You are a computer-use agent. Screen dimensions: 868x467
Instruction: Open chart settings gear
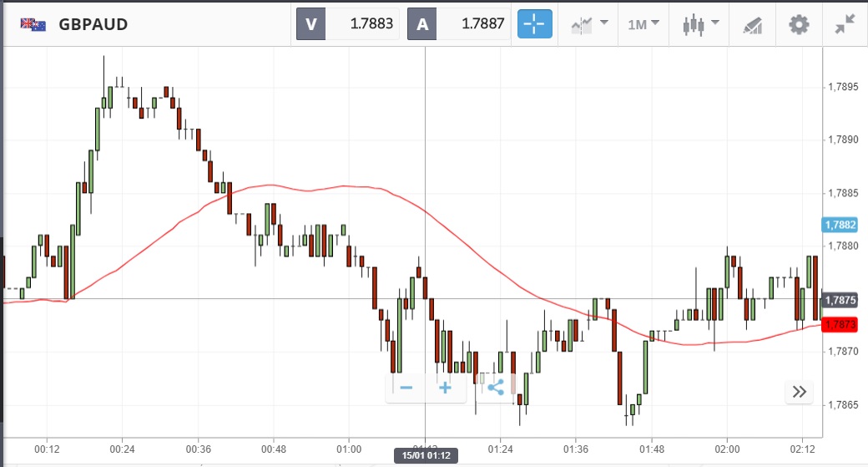pyautogui.click(x=799, y=24)
